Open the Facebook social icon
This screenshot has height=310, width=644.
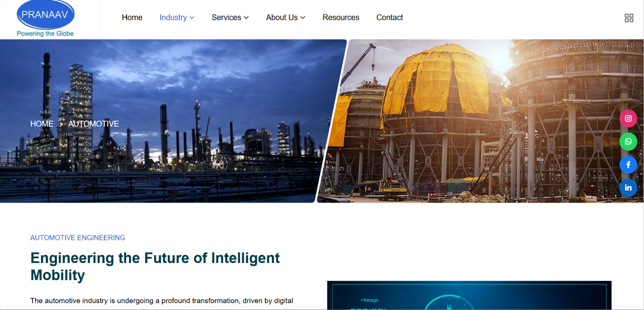tap(628, 165)
